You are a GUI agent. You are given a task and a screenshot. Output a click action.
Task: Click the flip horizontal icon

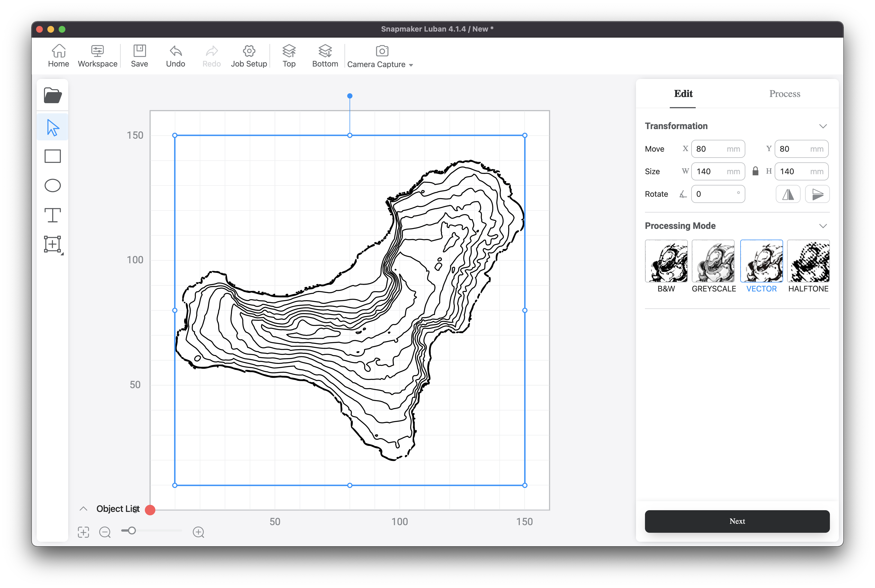pyautogui.click(x=788, y=194)
